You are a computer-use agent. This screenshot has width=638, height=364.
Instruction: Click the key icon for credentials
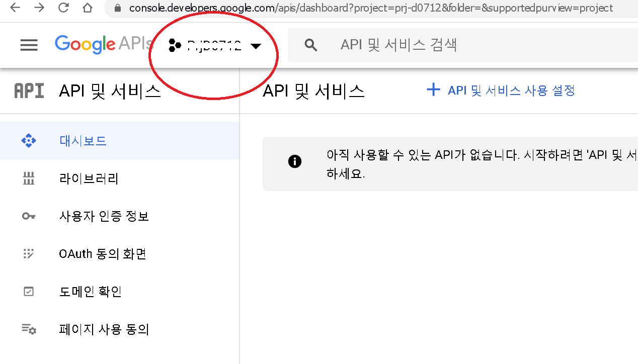[29, 216]
